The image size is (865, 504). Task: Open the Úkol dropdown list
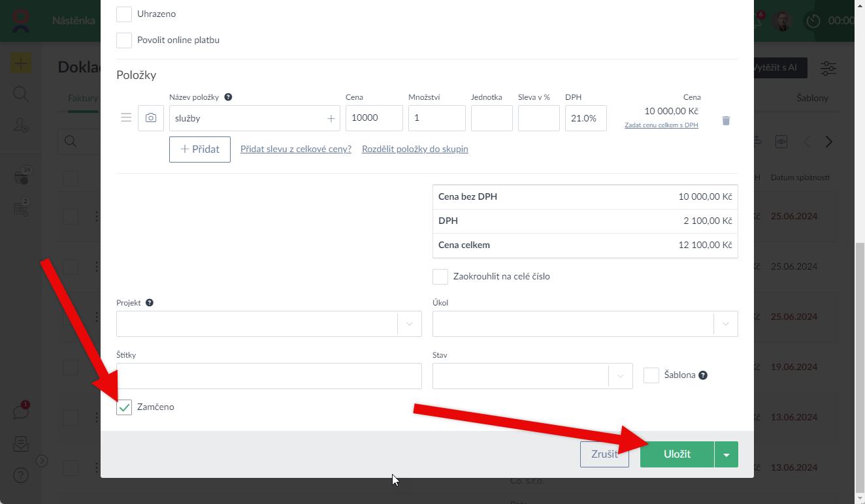(725, 324)
